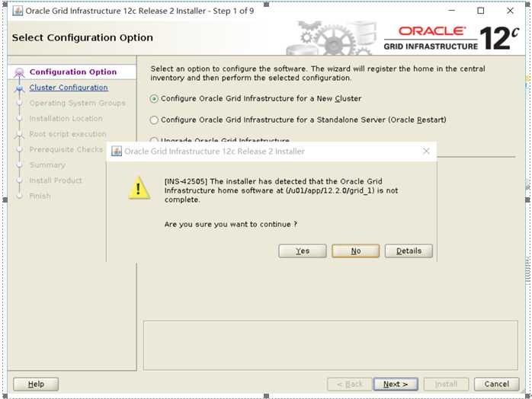This screenshot has height=399, width=532.
Task: Click the Root script execution step
Action: [68, 134]
